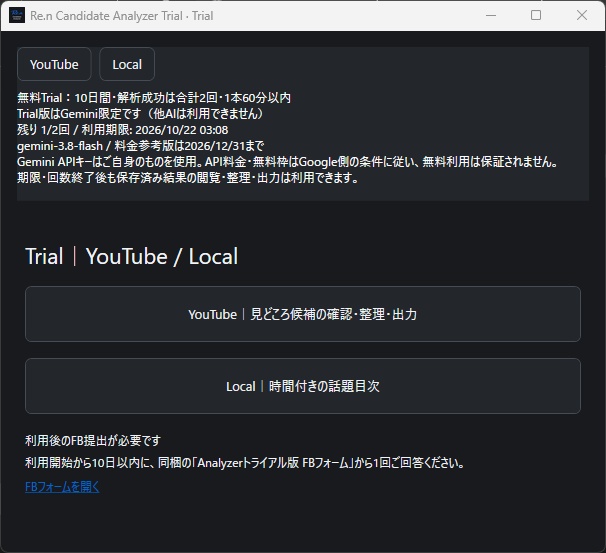The image size is (606, 553).
Task: Open YouTube 見どころ候補の確認・整理・出力
Action: [303, 314]
